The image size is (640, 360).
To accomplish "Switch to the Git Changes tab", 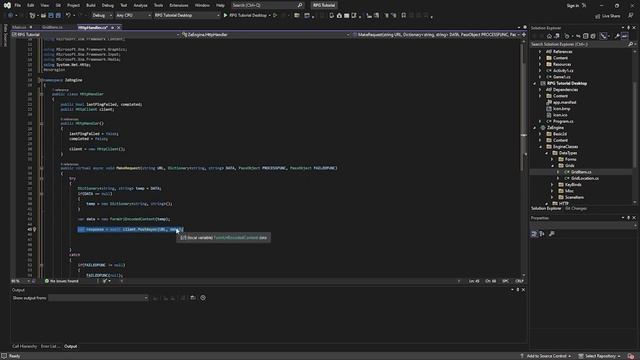I will tap(576, 209).
